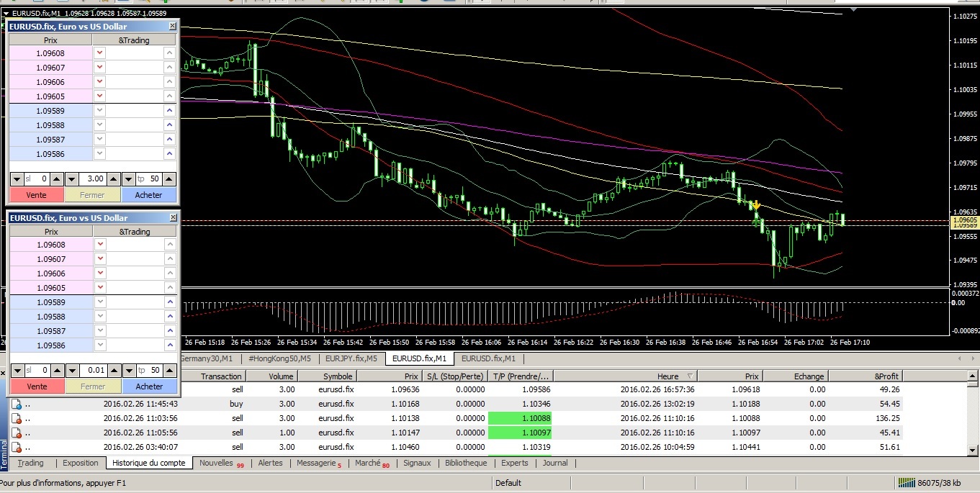Viewport: 980px width, 493px height.
Task: Open the EURJPY.fix,M5 chart tab
Action: [x=351, y=358]
